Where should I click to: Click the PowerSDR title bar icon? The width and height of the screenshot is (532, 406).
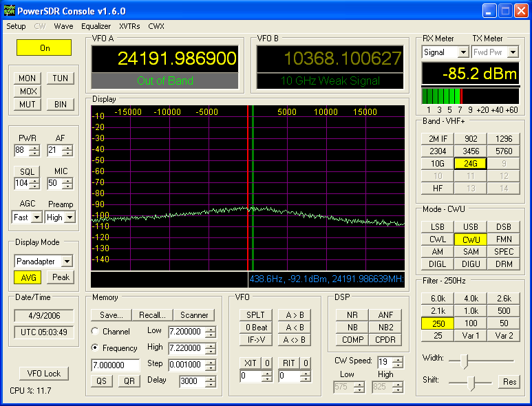click(9, 10)
